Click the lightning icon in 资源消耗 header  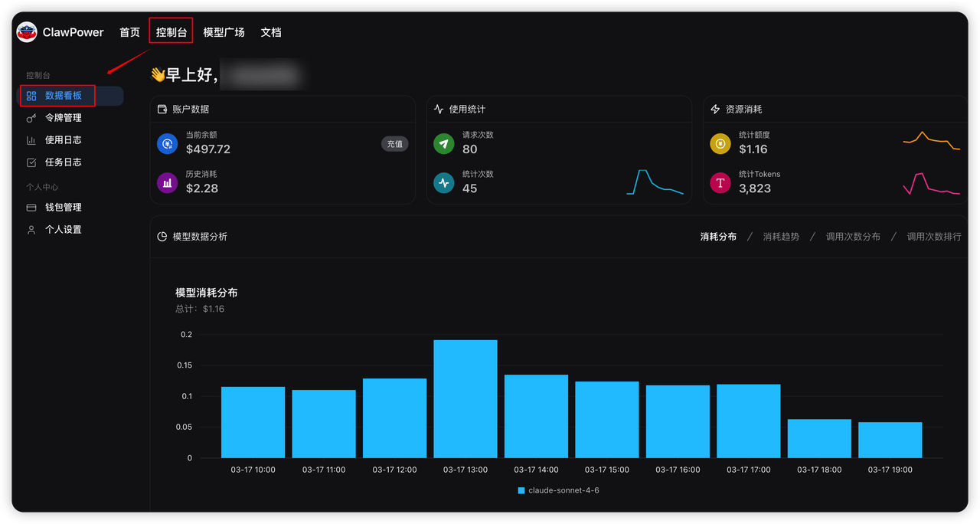[x=715, y=110]
